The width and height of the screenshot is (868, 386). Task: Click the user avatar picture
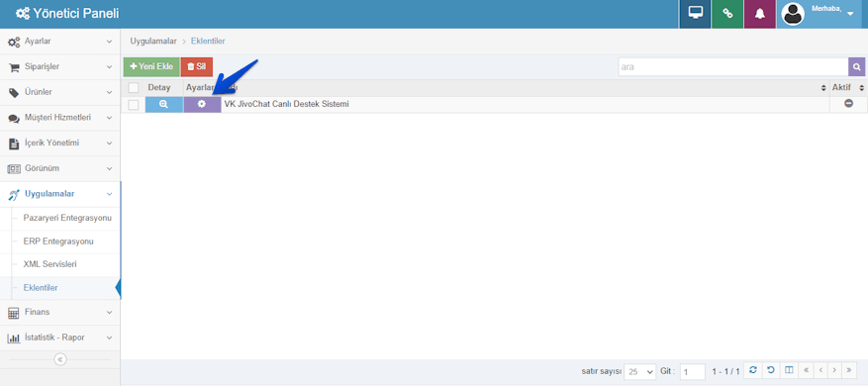pyautogui.click(x=793, y=14)
